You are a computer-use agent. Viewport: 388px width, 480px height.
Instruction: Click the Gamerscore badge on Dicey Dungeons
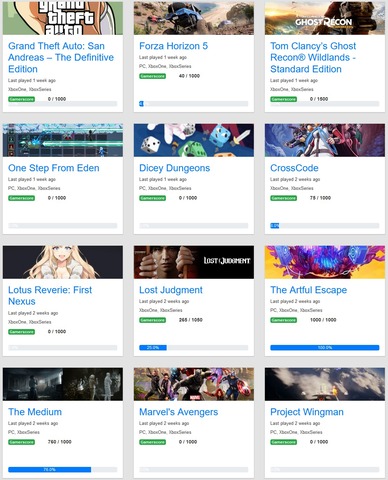152,198
